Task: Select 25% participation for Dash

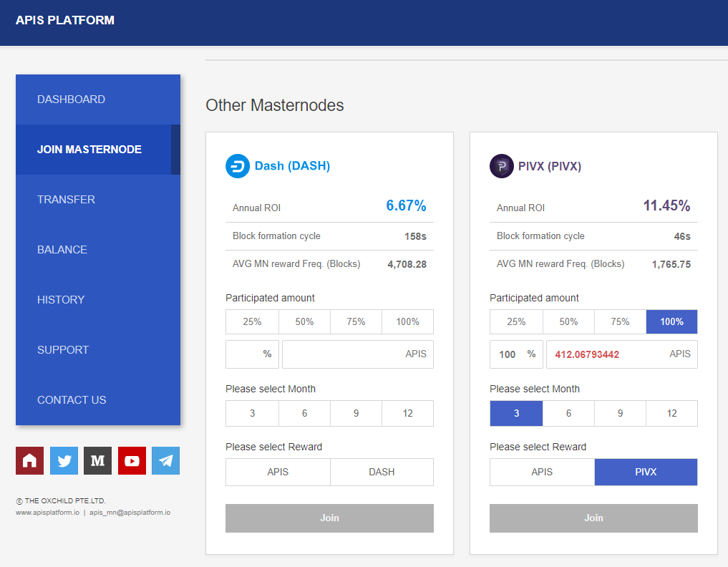Action: tap(252, 322)
